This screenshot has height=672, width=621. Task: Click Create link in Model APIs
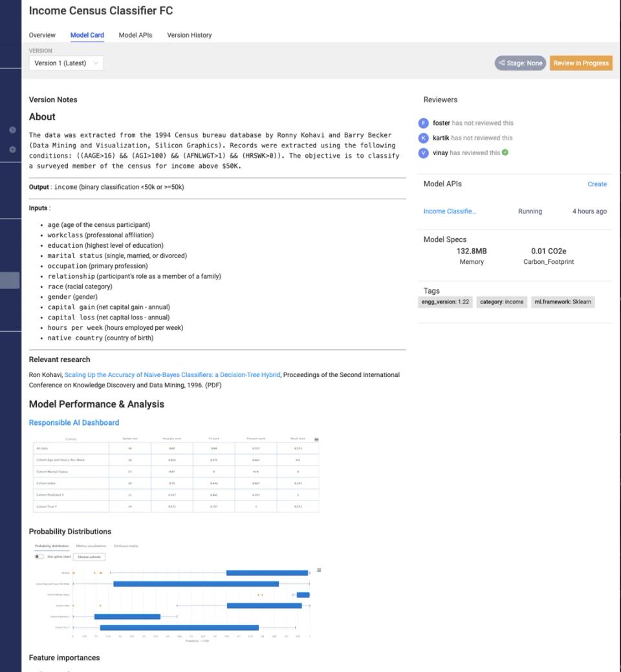pos(597,184)
